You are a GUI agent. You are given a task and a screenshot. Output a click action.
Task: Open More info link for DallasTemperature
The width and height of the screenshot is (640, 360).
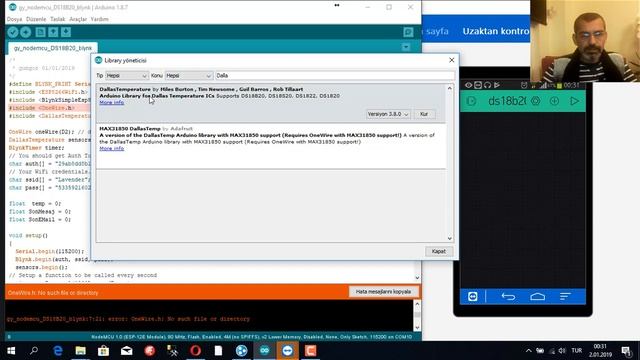(111, 102)
